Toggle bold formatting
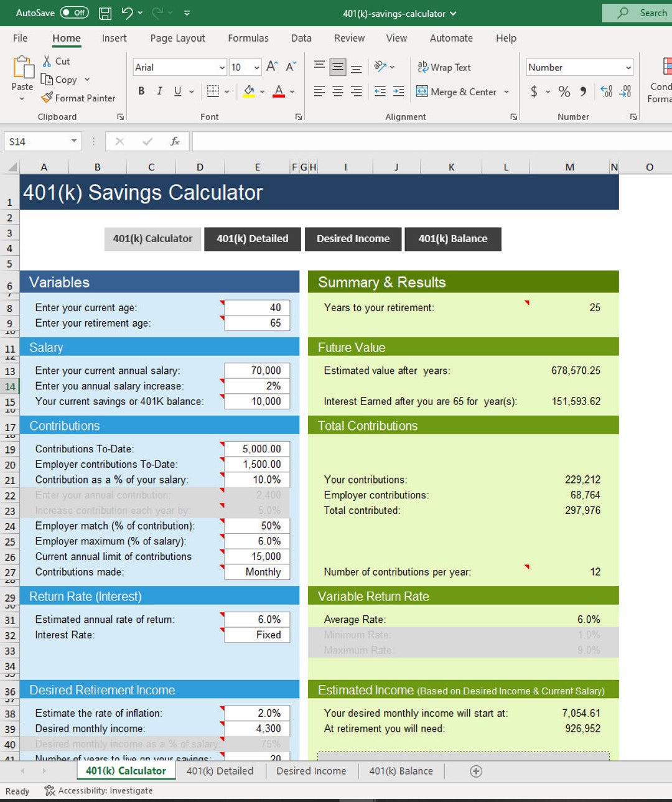Screen dimensions: 672x802 coord(141,91)
